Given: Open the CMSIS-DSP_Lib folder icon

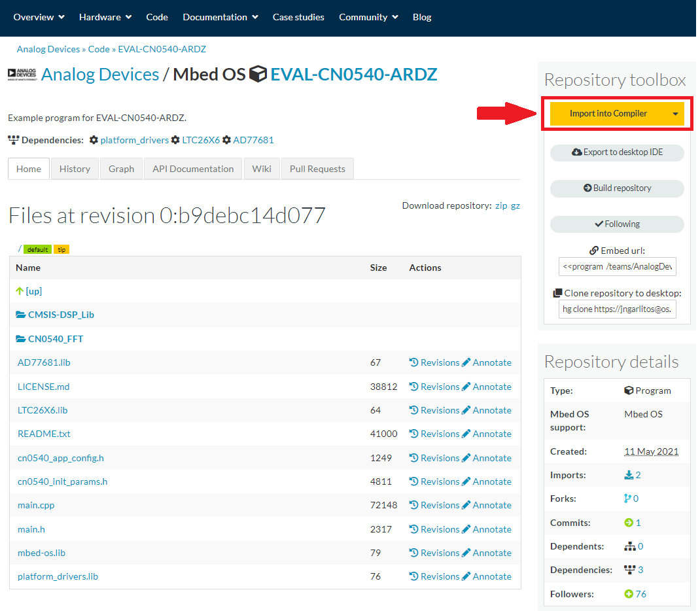Looking at the screenshot, I should pos(20,315).
